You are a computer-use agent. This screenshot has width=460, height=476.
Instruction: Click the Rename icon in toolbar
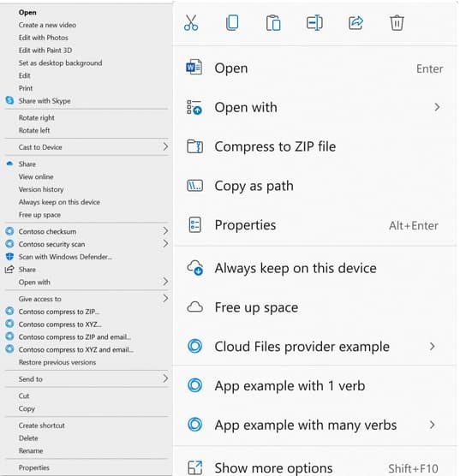click(314, 23)
